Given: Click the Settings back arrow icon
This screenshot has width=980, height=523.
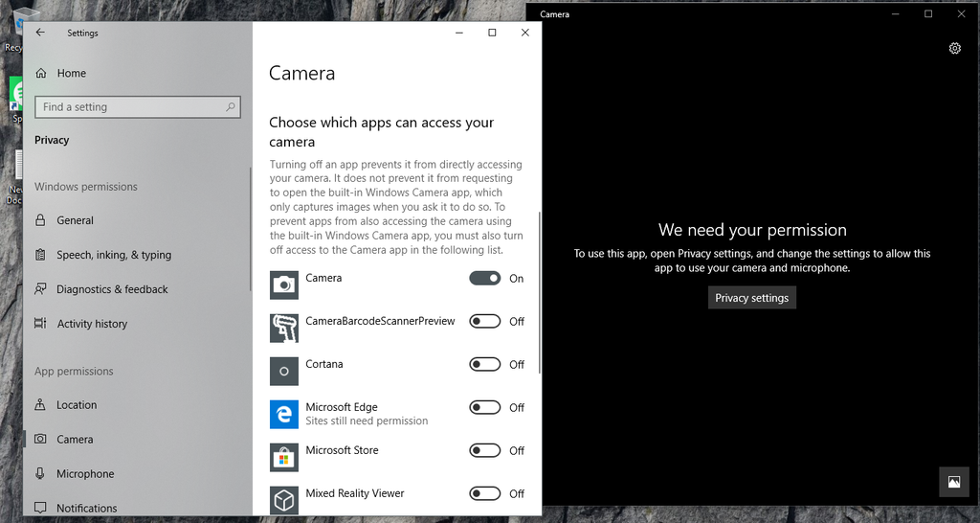Looking at the screenshot, I should 40,33.
